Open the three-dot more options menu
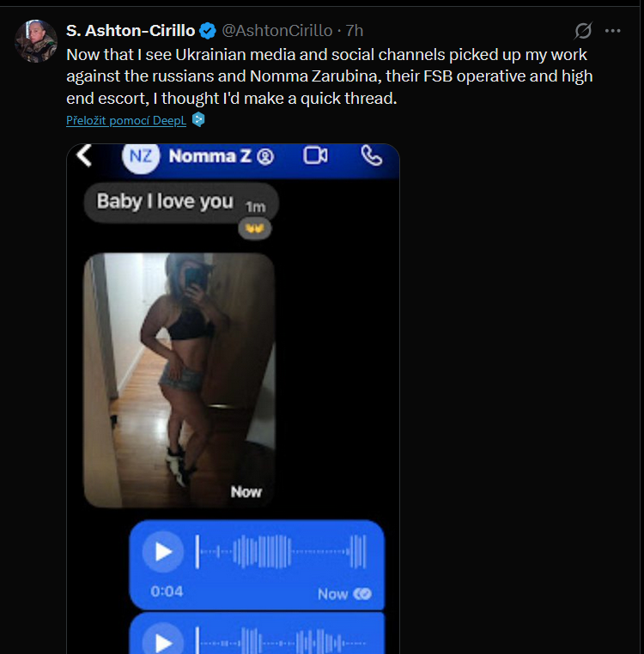The image size is (644, 654). [x=612, y=31]
